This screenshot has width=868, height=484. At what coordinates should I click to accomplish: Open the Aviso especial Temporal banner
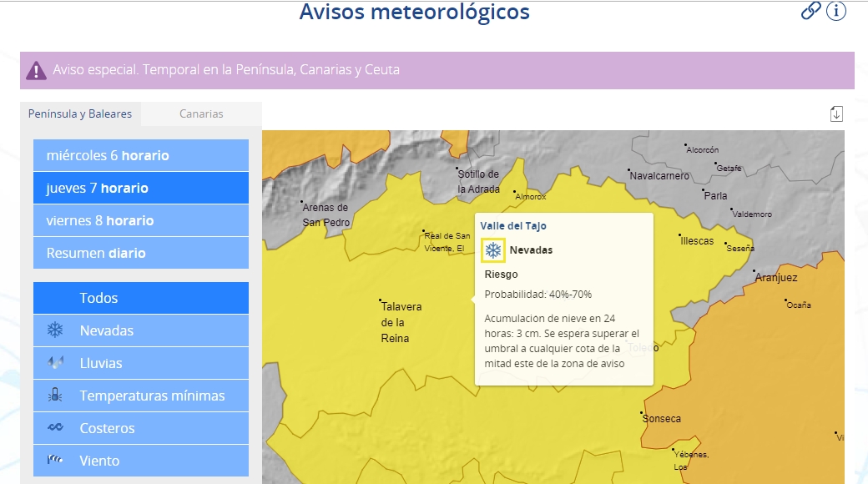[x=437, y=70]
